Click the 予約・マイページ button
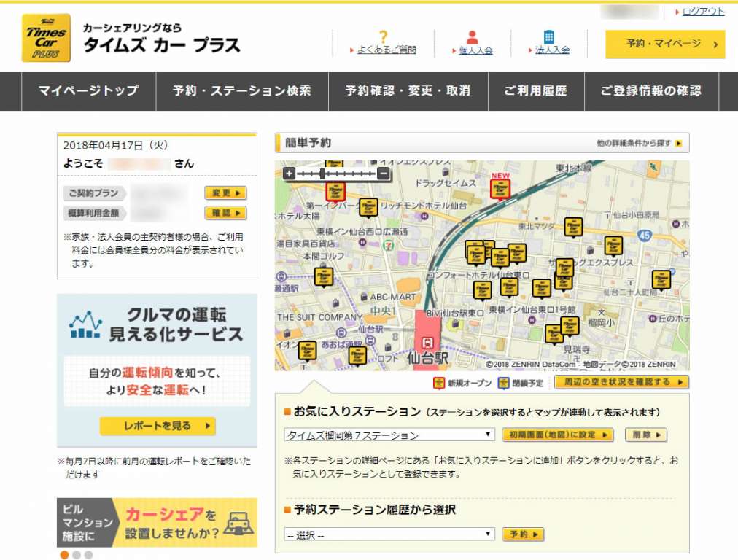Screen dimensions: 738x560 click(x=665, y=44)
